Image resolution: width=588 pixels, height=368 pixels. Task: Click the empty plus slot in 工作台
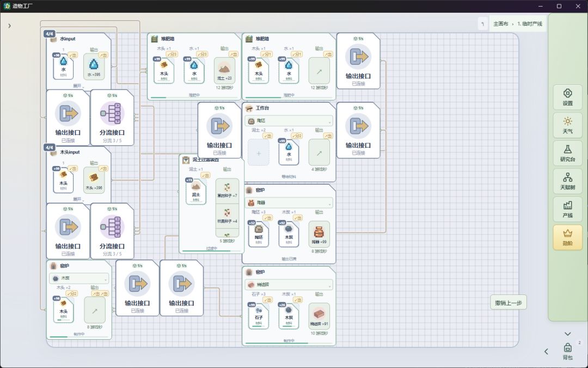pyautogui.click(x=259, y=153)
